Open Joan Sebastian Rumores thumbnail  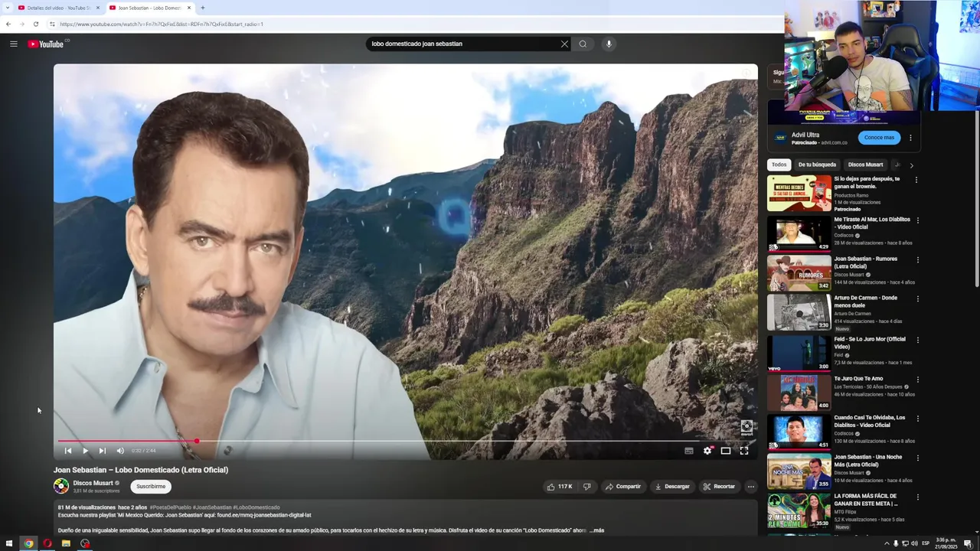tap(799, 272)
